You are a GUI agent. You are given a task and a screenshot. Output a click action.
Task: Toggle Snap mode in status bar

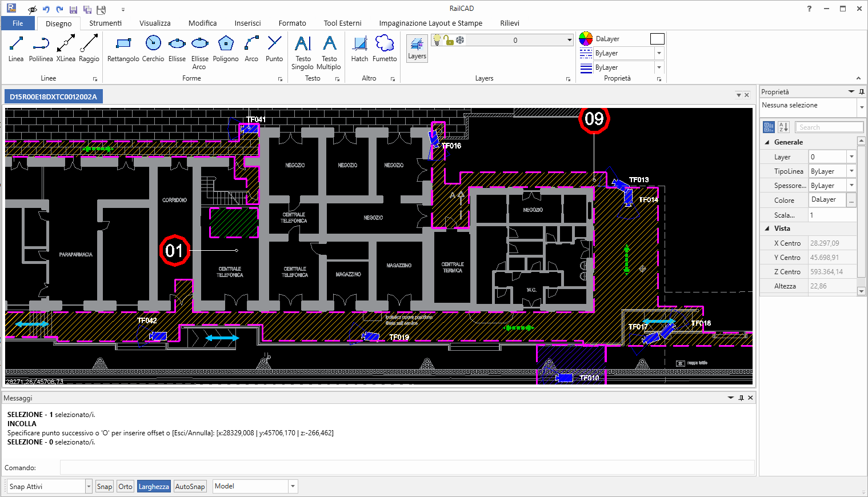(x=105, y=487)
